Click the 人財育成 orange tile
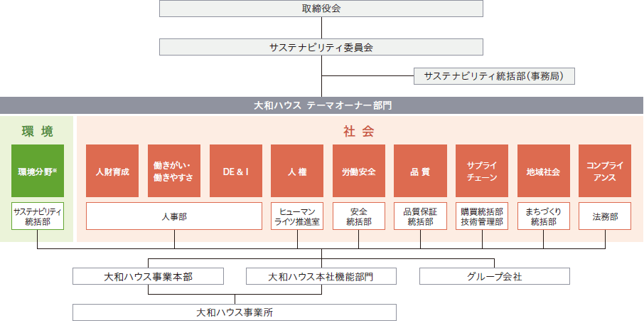 [x=112, y=171]
